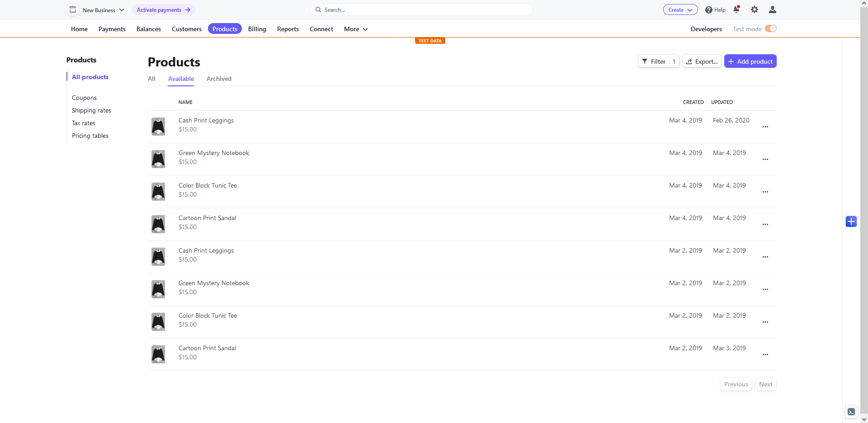Image resolution: width=868 pixels, height=423 pixels.
Task: Click into the Search input field
Action: pos(425,9)
